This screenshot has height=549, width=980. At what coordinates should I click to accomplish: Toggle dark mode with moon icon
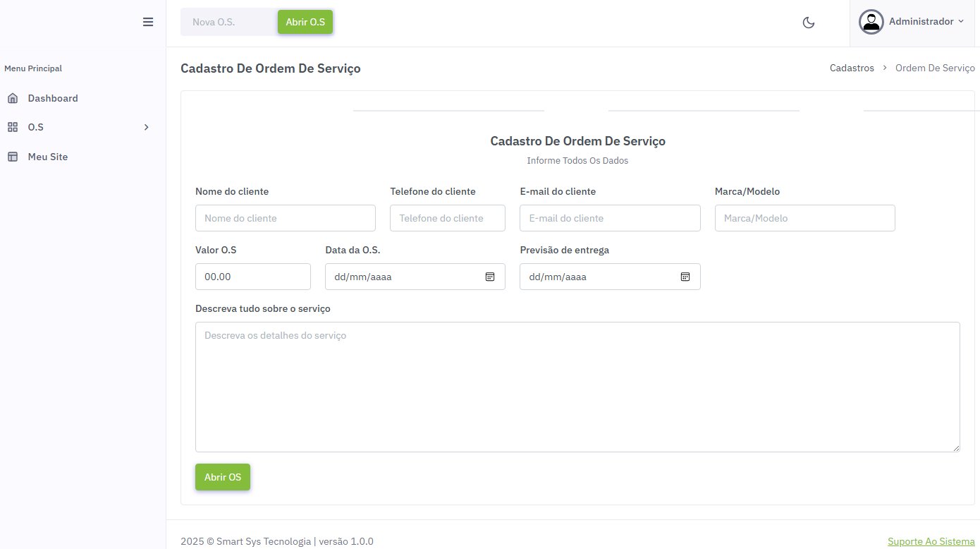coord(809,23)
